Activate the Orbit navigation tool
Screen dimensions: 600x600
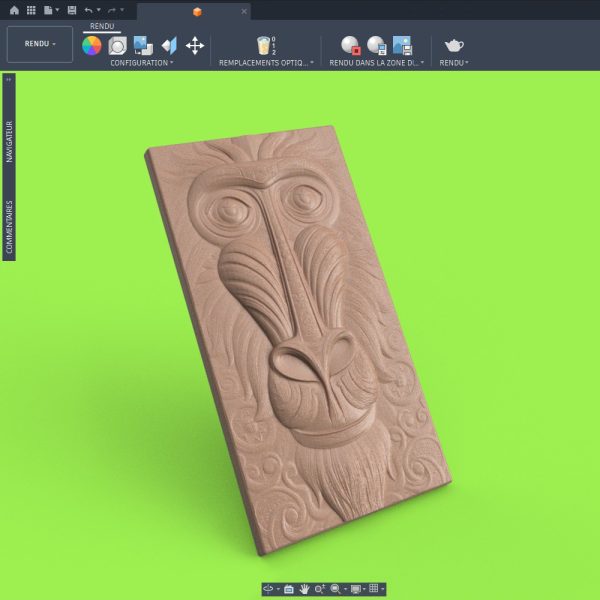pyautogui.click(x=268, y=589)
